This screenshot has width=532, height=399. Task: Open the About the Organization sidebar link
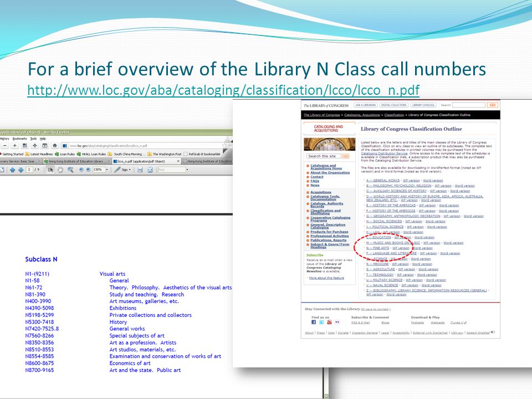(x=330, y=173)
